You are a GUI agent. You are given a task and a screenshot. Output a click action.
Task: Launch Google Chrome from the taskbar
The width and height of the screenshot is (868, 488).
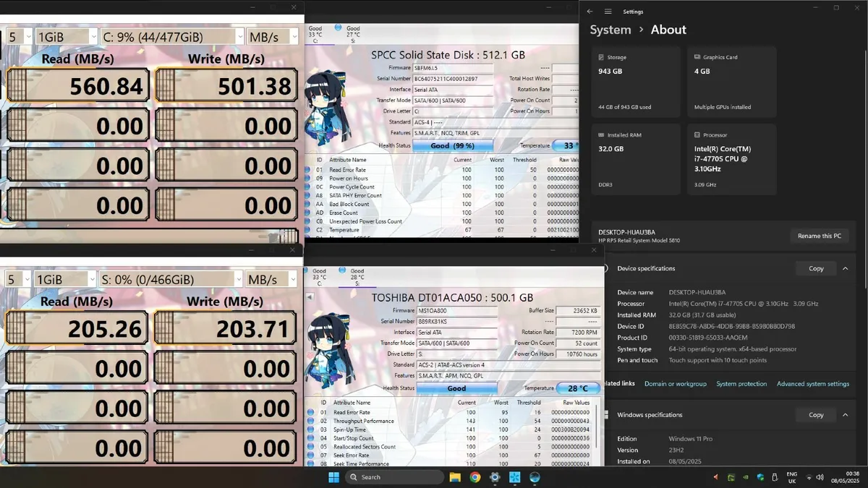475,477
